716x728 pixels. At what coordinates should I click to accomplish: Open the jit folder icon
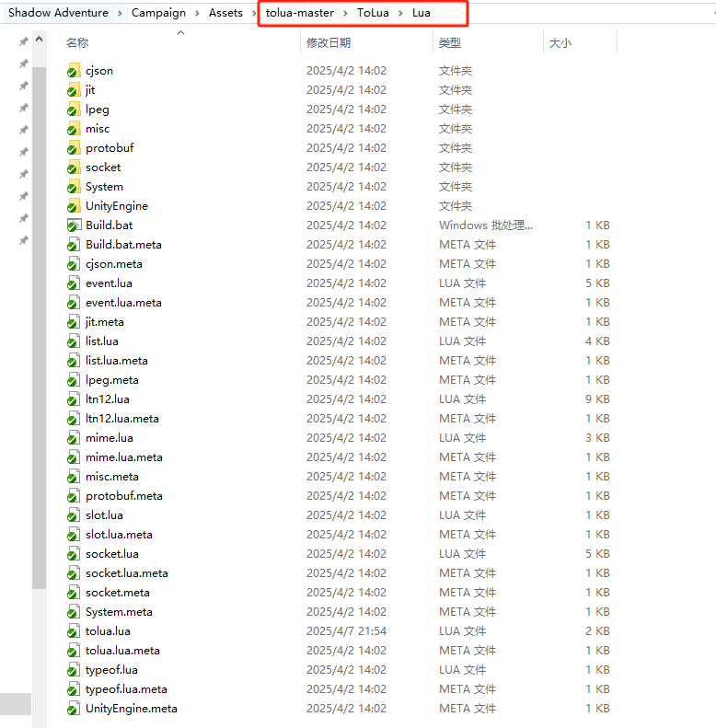(74, 89)
